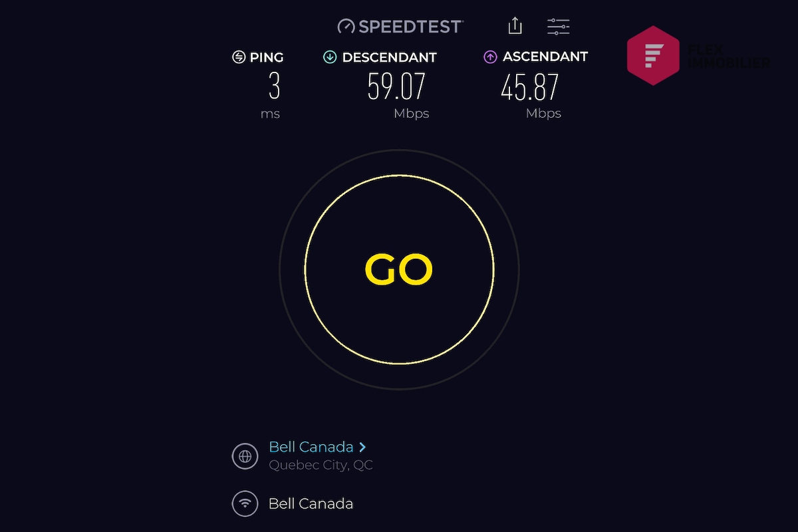
Task: Click the ping latency icon
Action: (239, 57)
